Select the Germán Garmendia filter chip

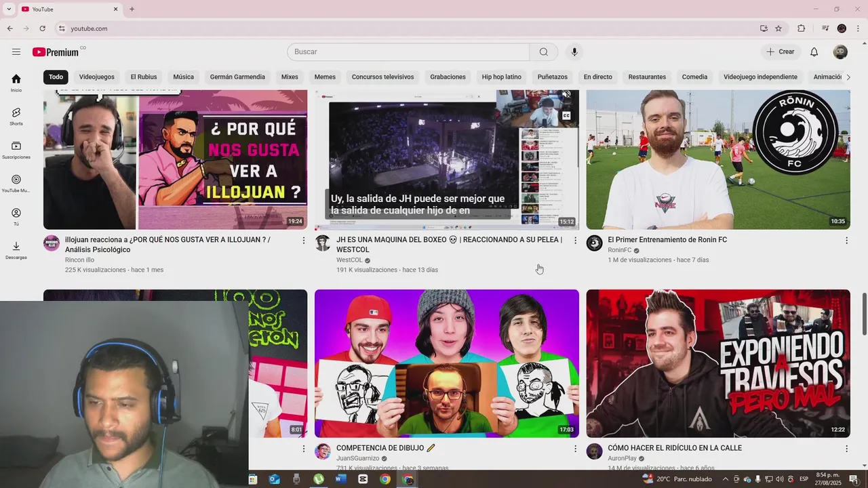tap(237, 77)
